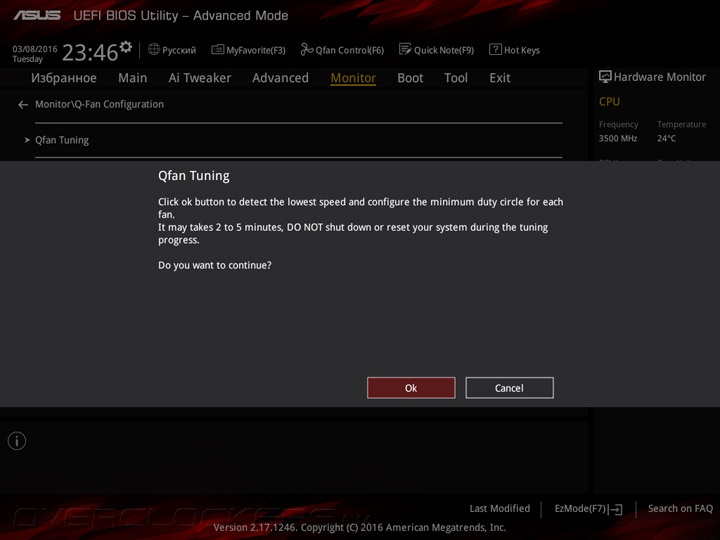Click the Last Modified link

500,509
